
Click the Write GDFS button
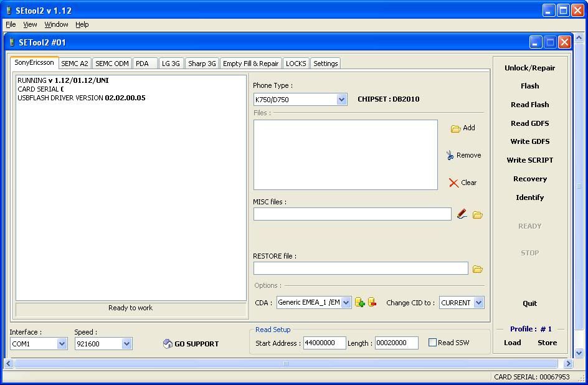click(x=529, y=141)
